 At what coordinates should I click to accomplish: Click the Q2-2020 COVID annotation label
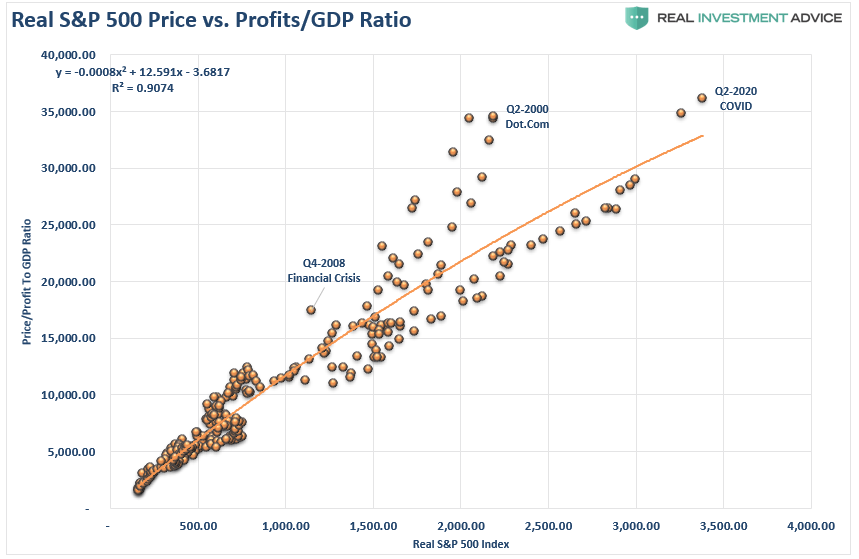[x=736, y=99]
